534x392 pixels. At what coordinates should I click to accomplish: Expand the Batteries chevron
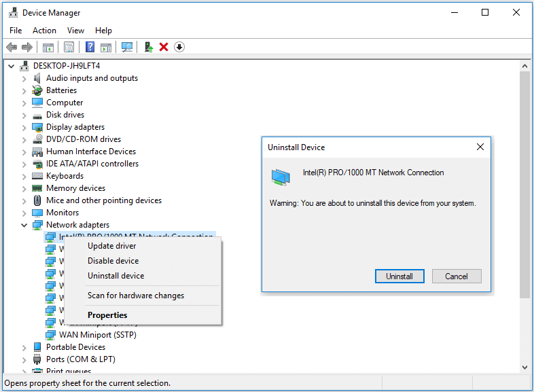[24, 91]
